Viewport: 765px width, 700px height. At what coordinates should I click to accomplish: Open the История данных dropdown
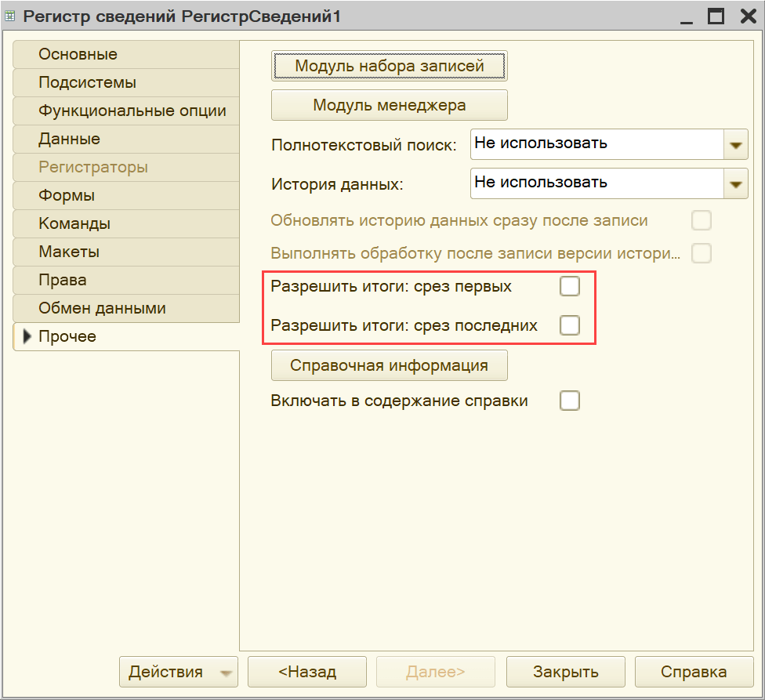tap(735, 183)
